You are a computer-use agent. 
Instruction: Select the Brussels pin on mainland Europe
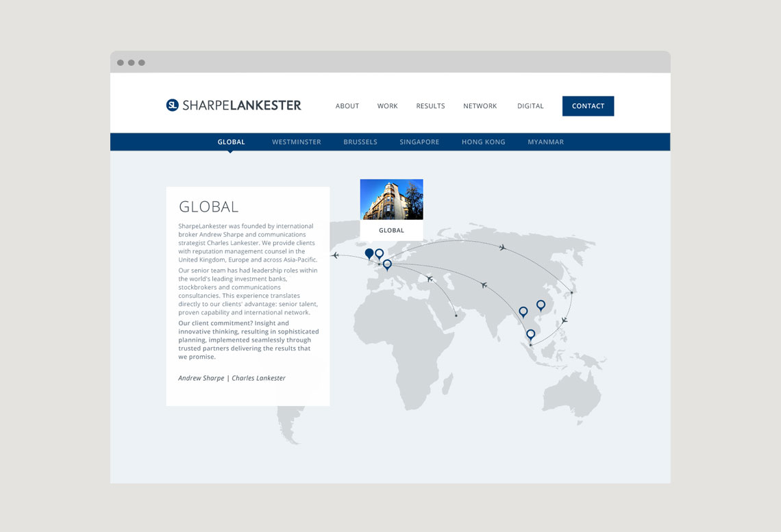(387, 264)
